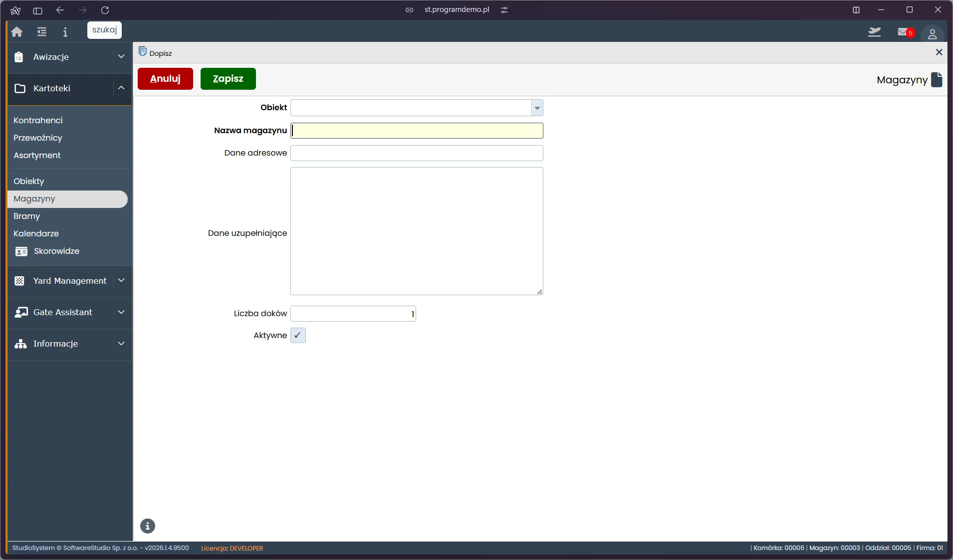Click the Dane adresowe field
This screenshot has width=953, height=560.
coord(417,153)
